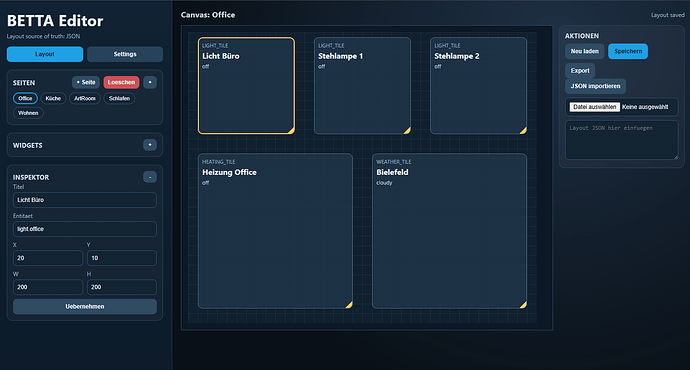Viewport: 690px width, 370px height.
Task: Click resize handle of Heizung Office tile
Action: [x=349, y=304]
